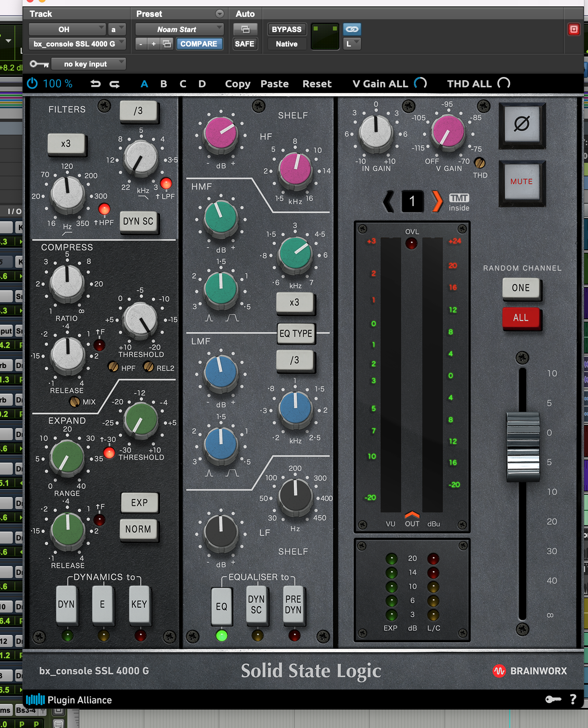Viewport: 588px width, 728px height.
Task: Click the red target plugin button
Action: point(574,29)
